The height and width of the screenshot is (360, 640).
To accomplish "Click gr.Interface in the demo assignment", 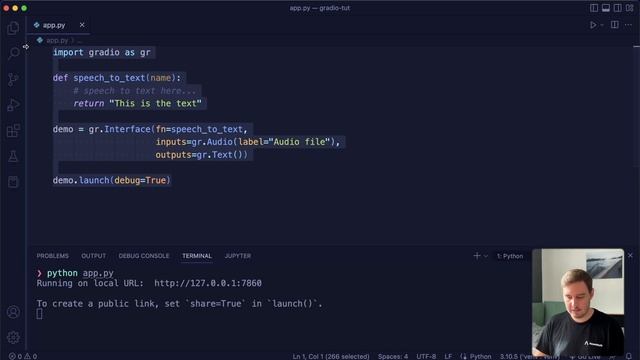I will (x=120, y=129).
